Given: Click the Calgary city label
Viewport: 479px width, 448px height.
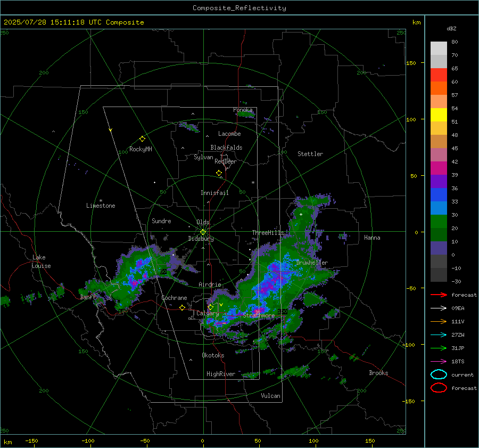Looking at the screenshot, I should pyautogui.click(x=208, y=313).
